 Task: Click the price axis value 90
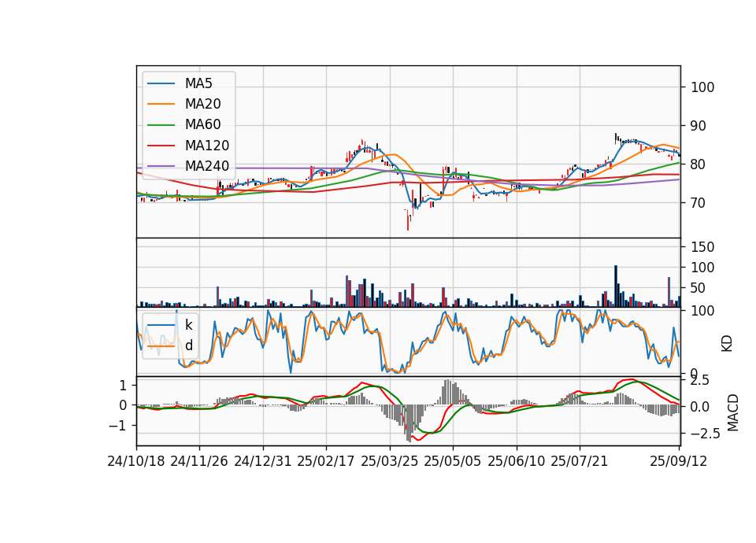(x=699, y=126)
